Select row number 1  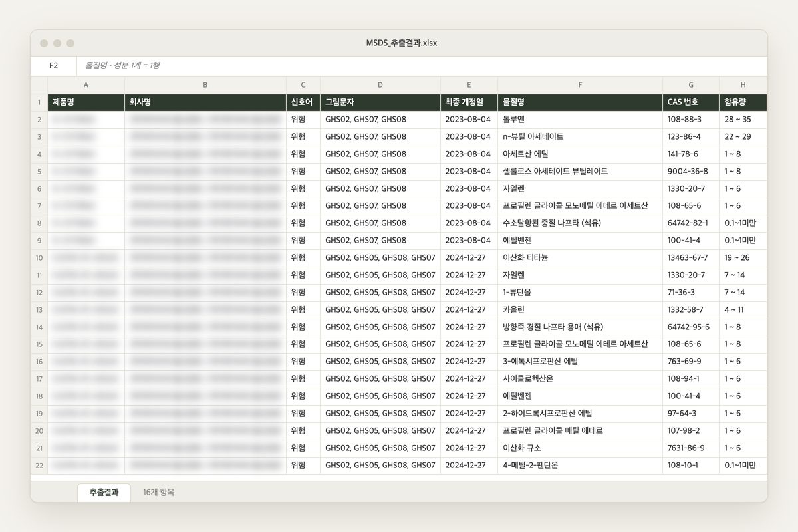click(x=39, y=102)
